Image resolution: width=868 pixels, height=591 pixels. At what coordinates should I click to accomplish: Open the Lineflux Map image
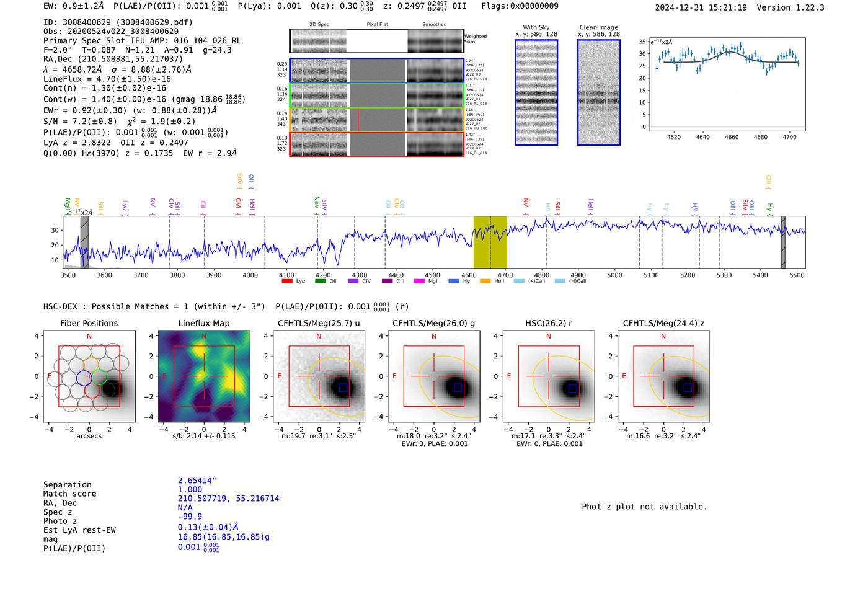(204, 376)
